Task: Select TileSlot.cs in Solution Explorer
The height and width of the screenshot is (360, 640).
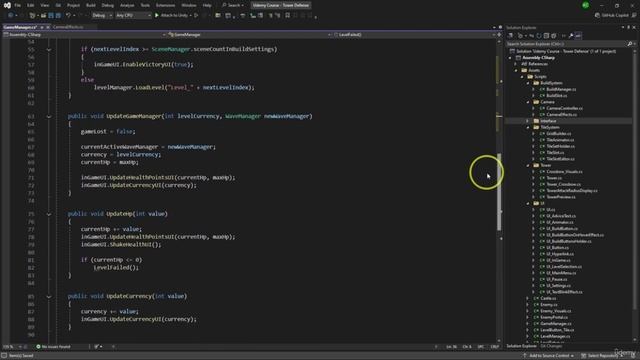Action: (555, 153)
